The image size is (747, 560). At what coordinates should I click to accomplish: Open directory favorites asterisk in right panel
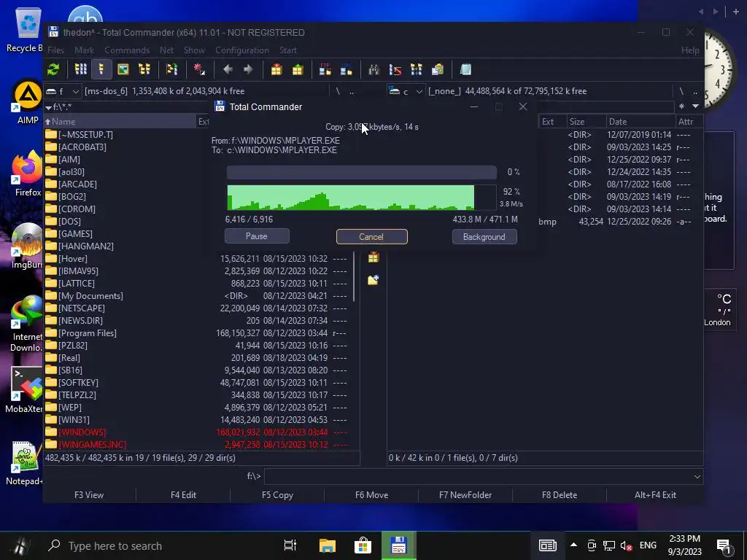(682, 106)
